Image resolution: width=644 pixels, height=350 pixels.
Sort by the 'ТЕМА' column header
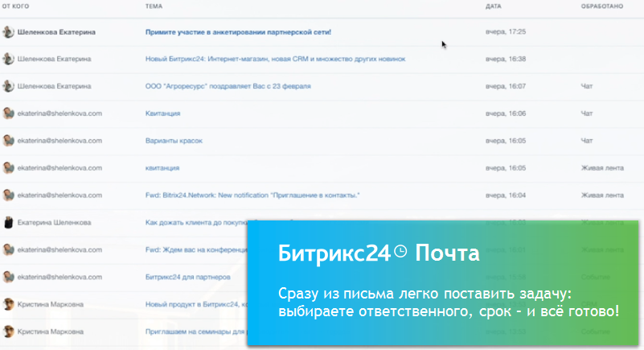(x=154, y=6)
